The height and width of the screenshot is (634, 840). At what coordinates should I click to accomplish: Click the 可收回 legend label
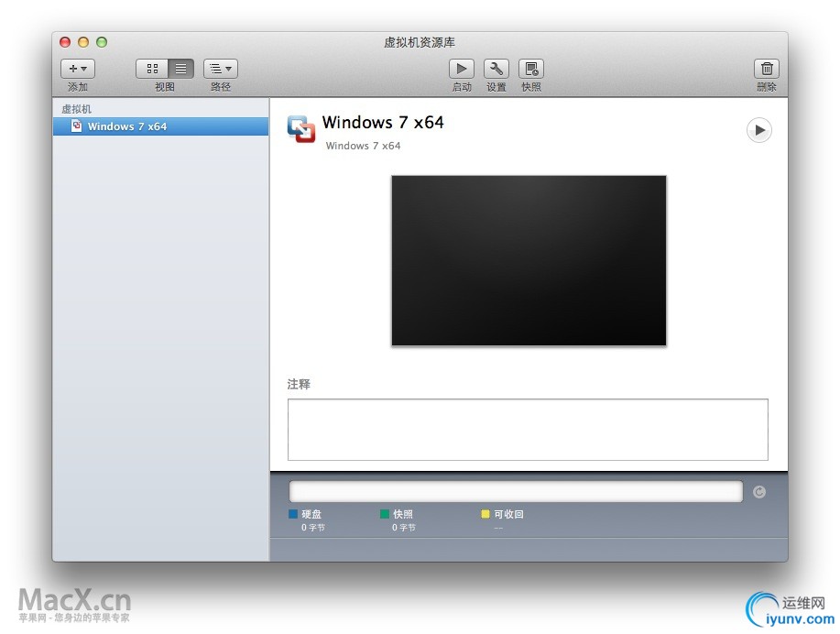click(508, 514)
